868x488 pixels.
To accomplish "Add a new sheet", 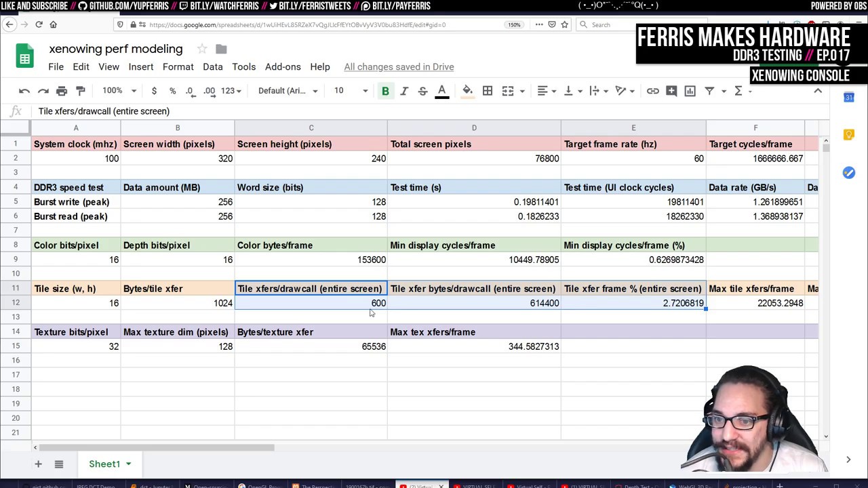I will (x=39, y=464).
